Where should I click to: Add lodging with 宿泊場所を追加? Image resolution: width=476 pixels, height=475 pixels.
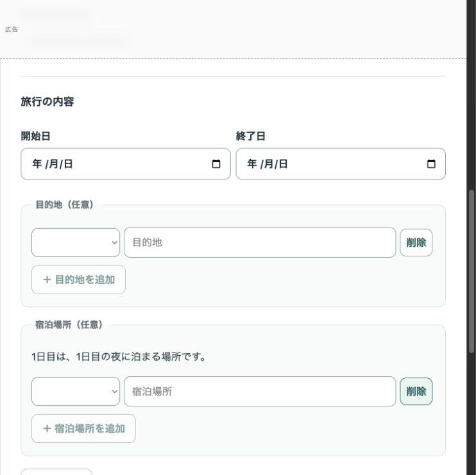pos(83,428)
